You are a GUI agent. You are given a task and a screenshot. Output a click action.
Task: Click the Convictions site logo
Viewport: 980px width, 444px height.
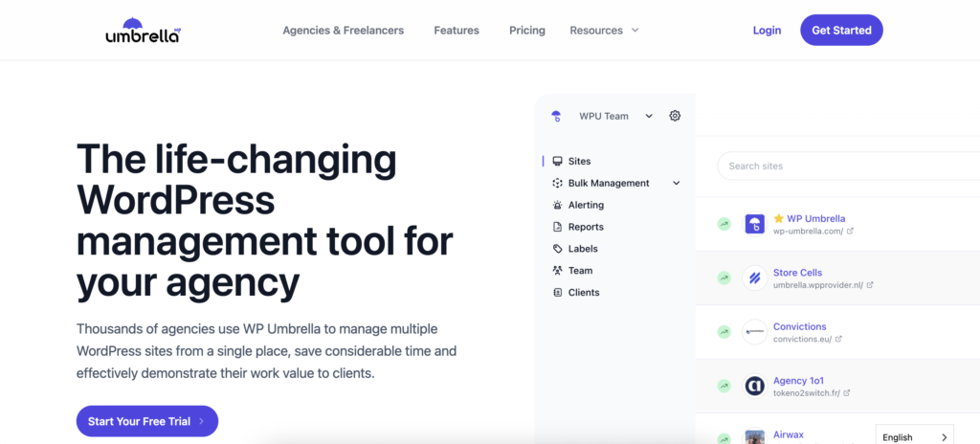[754, 331]
